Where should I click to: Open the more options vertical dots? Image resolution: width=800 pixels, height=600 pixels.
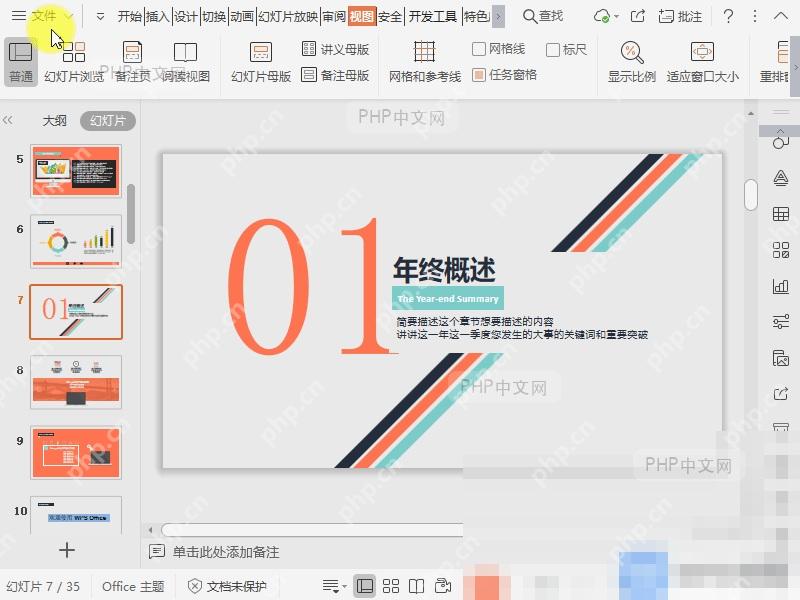[x=755, y=17]
